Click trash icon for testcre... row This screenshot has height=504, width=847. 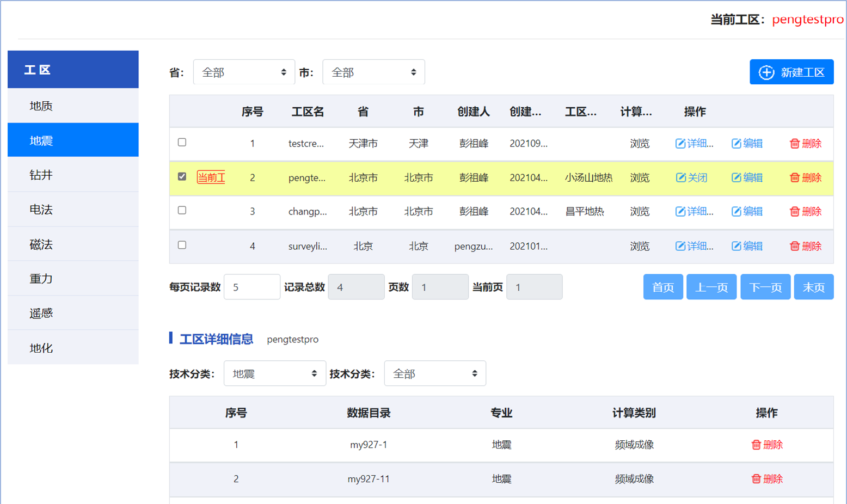pos(795,144)
